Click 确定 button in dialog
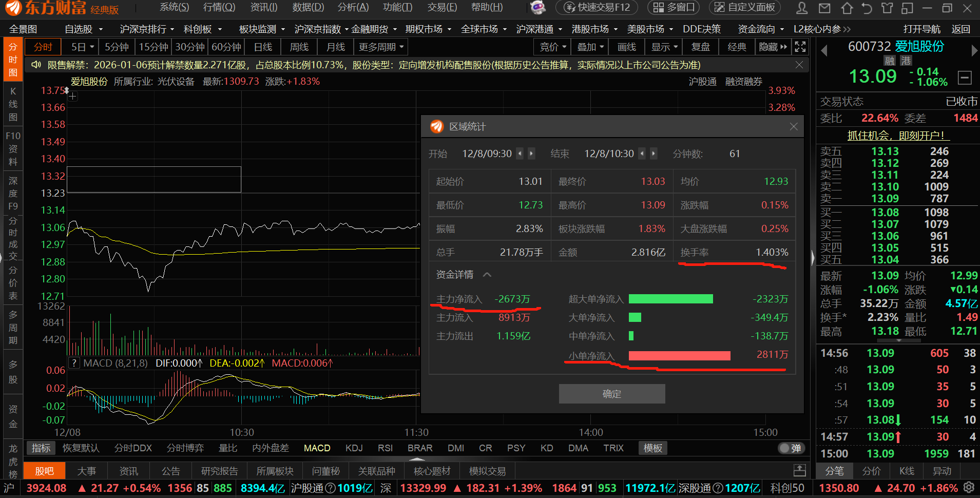This screenshot has height=498, width=980. [x=612, y=394]
